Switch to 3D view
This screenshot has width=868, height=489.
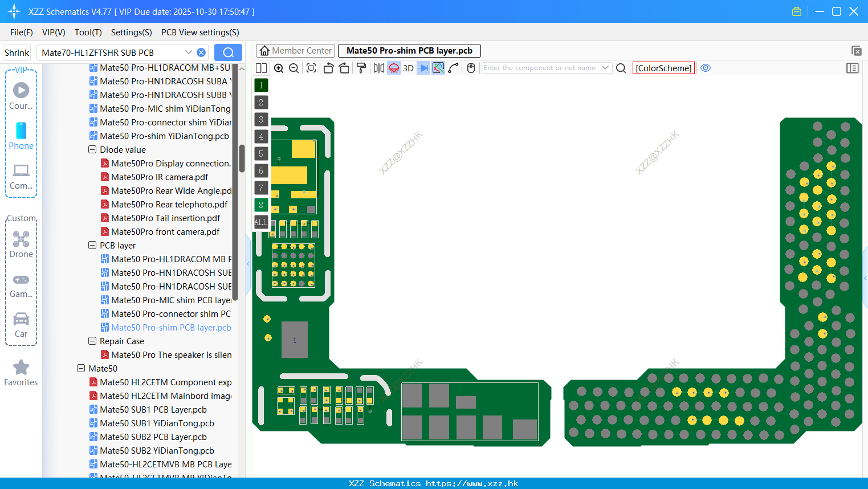point(408,68)
